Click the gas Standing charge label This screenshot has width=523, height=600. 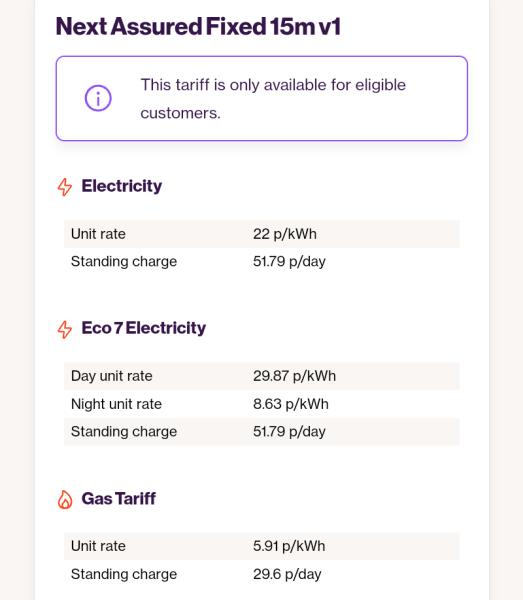[124, 574]
